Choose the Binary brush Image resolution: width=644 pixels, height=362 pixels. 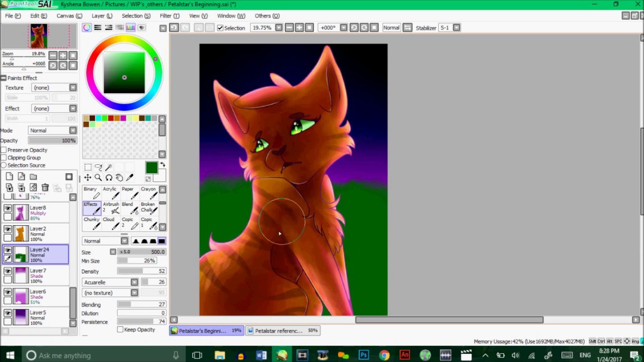point(92,193)
